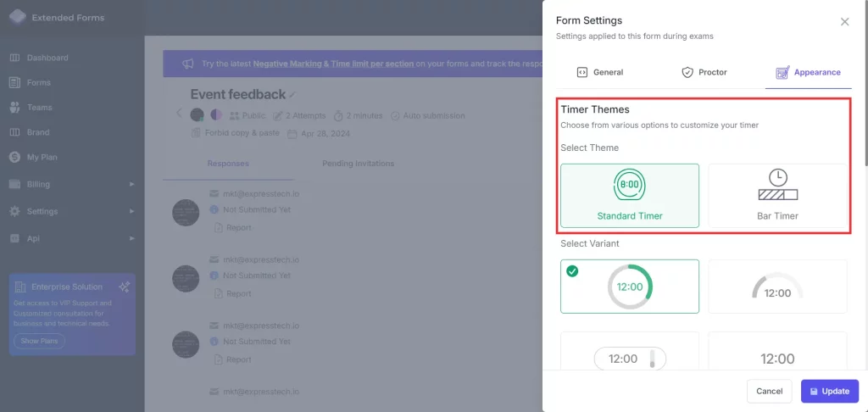Click the Apr 28, 2024 calendar icon

coord(292,133)
